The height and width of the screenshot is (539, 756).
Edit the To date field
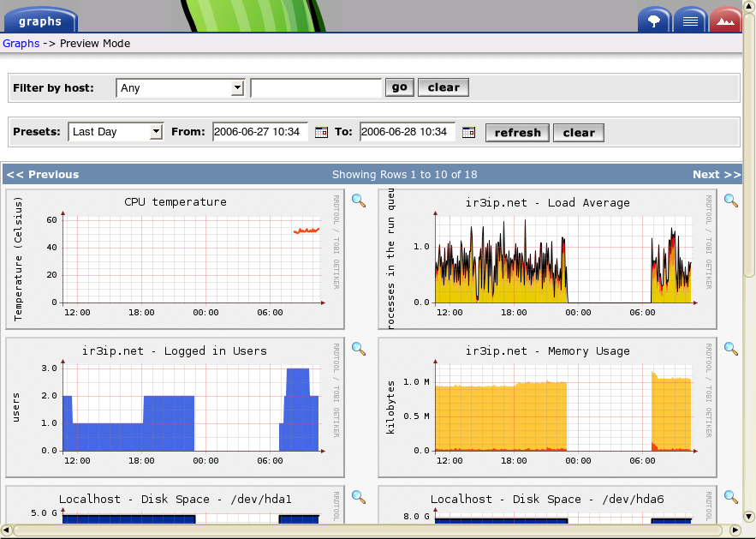pyautogui.click(x=408, y=132)
